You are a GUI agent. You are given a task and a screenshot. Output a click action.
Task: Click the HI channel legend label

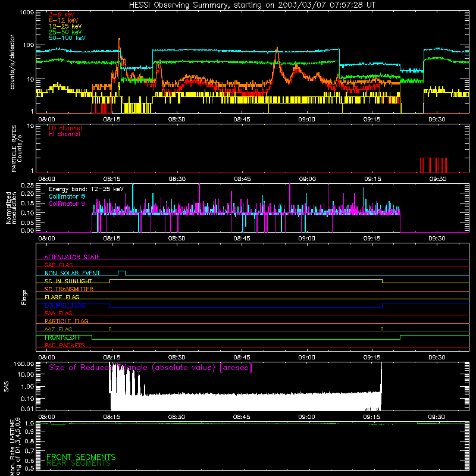pos(64,134)
